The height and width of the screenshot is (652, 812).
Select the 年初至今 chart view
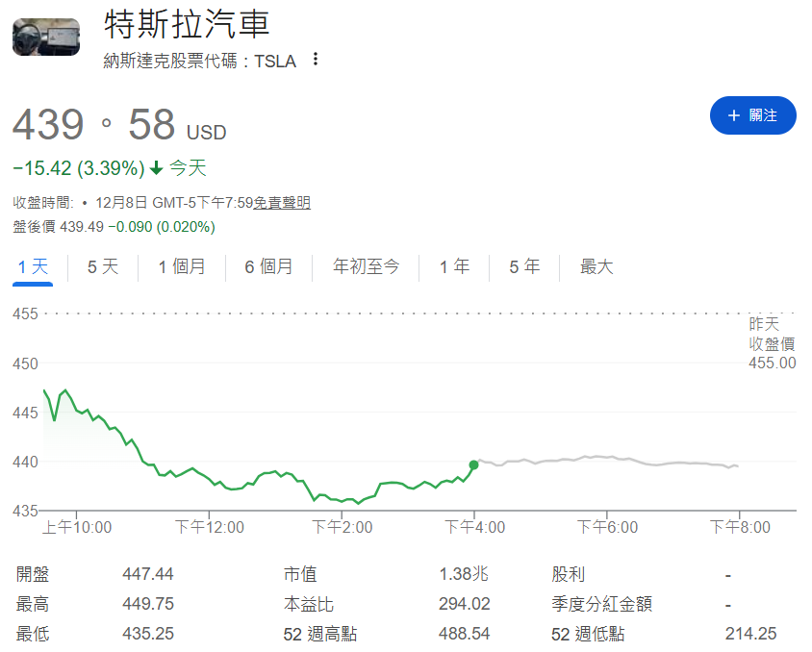pyautogui.click(x=367, y=267)
